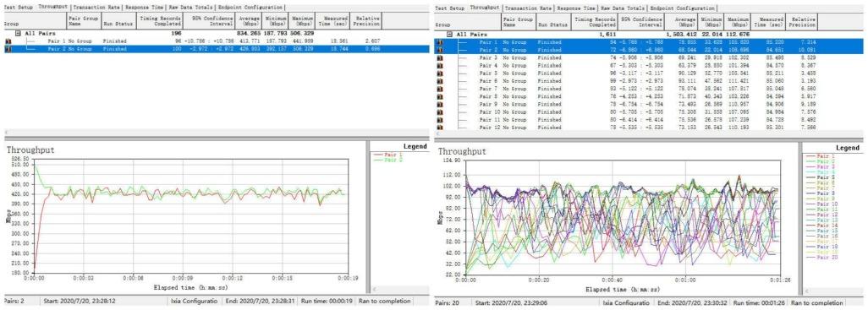Open Test Setup tab in right window

coord(449,8)
